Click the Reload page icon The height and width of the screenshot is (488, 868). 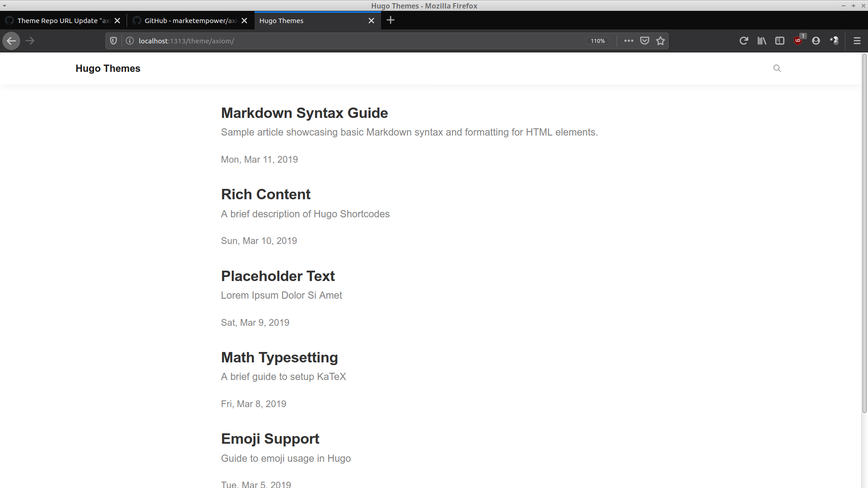pyautogui.click(x=744, y=41)
